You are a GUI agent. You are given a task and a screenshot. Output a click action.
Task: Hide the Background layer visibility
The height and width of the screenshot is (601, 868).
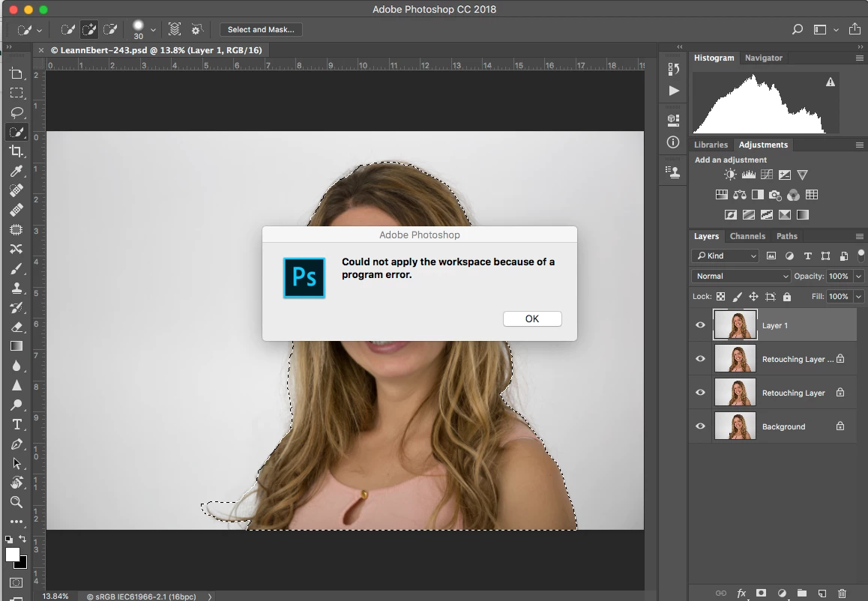point(700,426)
